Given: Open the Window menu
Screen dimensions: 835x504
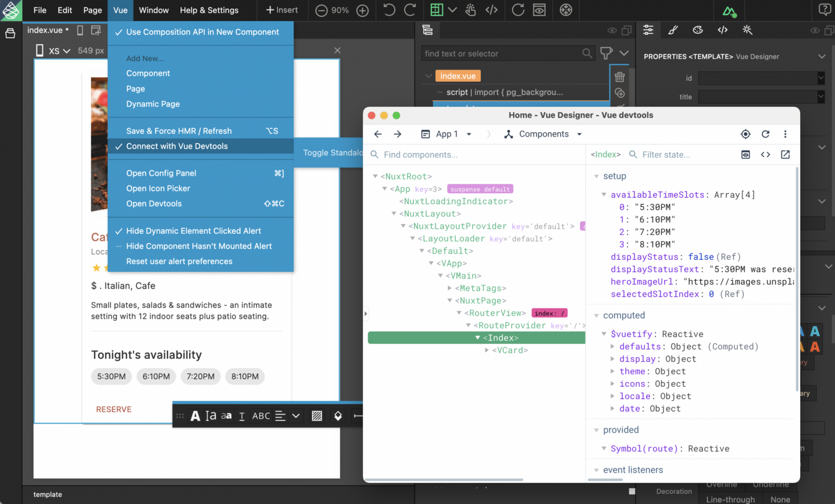Looking at the screenshot, I should click(153, 10).
